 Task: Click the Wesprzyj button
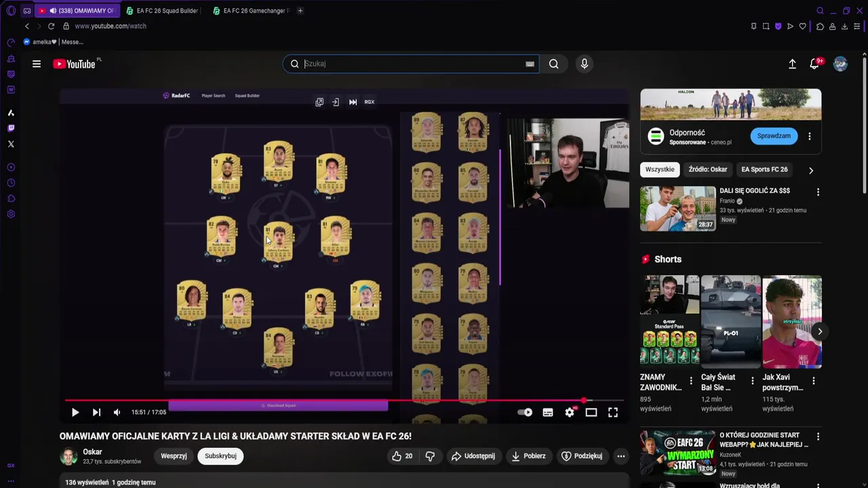(x=174, y=456)
